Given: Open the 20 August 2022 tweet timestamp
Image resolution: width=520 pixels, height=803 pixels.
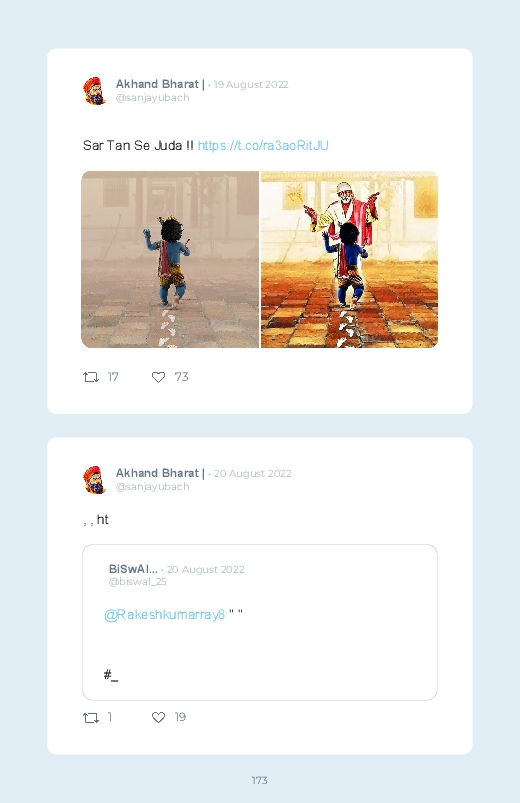Looking at the screenshot, I should (x=253, y=474).
